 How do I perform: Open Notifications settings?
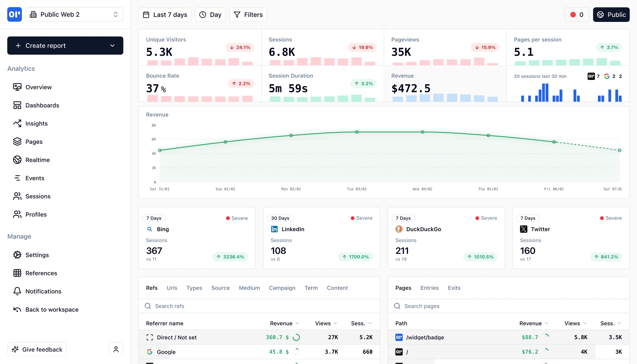(x=43, y=291)
